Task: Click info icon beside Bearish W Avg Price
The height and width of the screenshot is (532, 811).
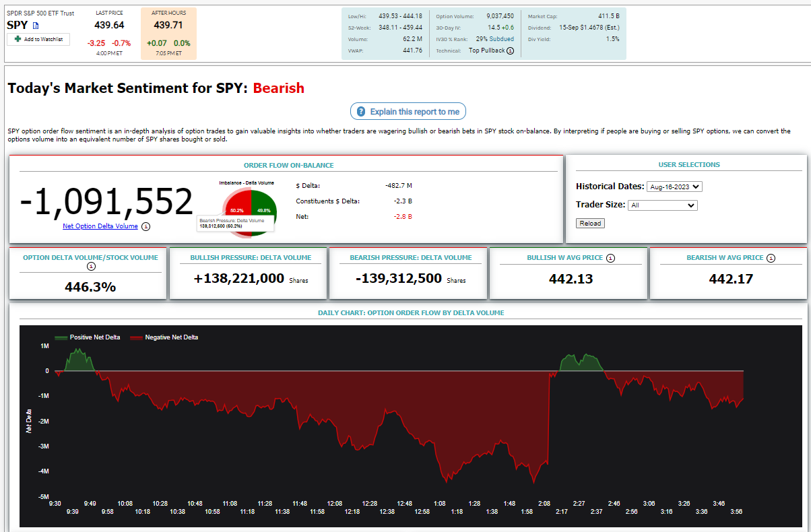Action: [771, 258]
